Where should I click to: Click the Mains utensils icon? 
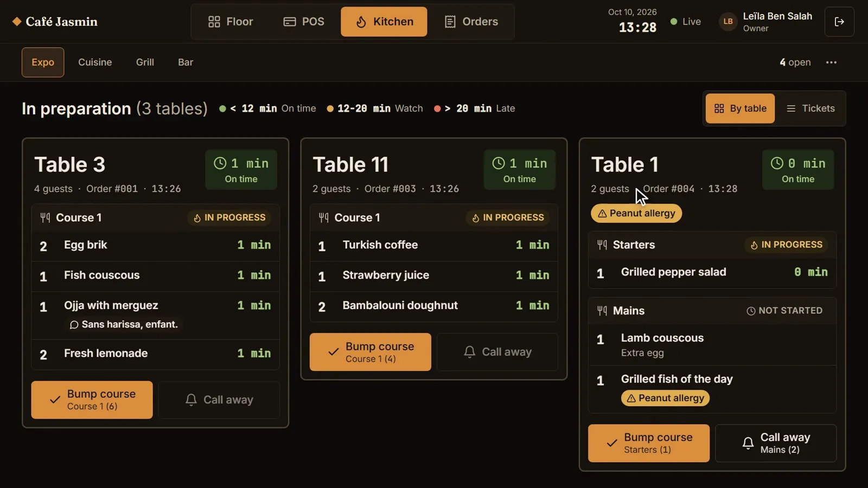[x=602, y=311]
